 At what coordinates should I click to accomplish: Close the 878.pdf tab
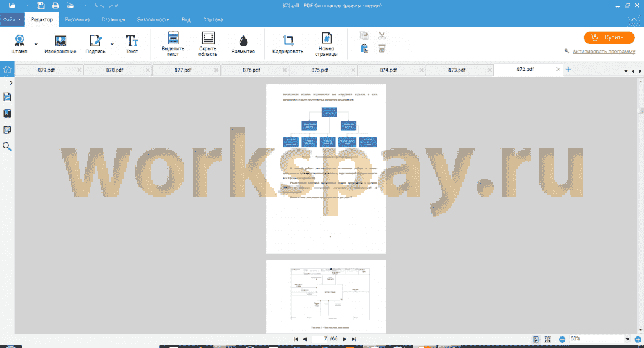[148, 70]
